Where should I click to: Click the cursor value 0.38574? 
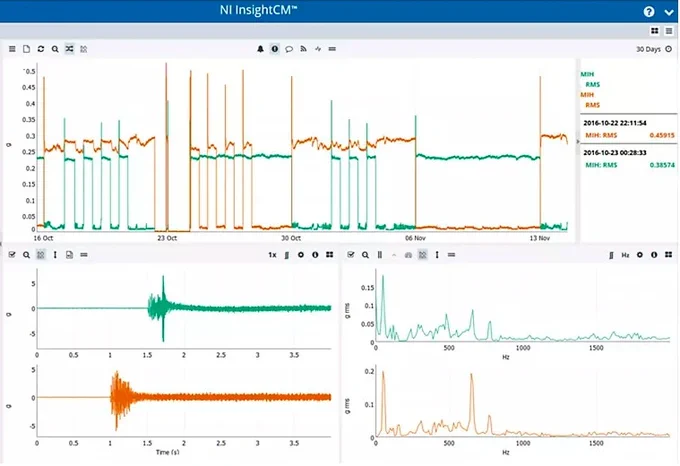pyautogui.click(x=662, y=165)
